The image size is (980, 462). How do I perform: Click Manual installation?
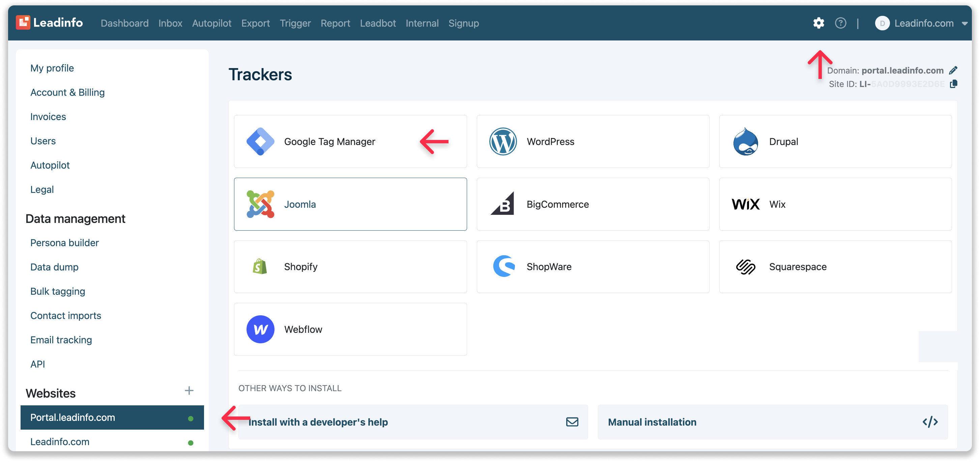tap(772, 422)
